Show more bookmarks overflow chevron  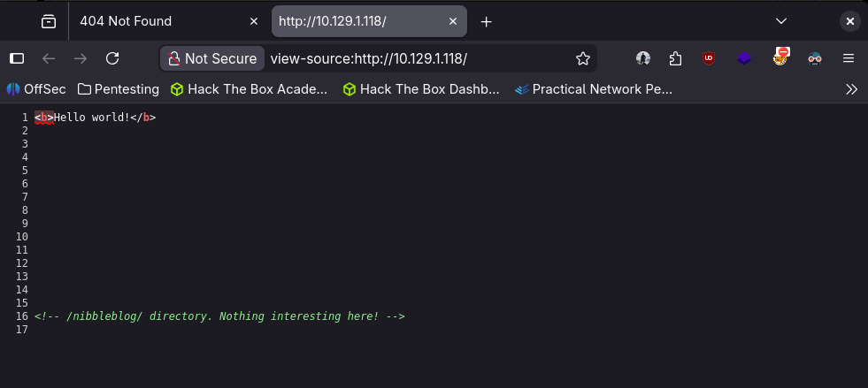click(851, 88)
